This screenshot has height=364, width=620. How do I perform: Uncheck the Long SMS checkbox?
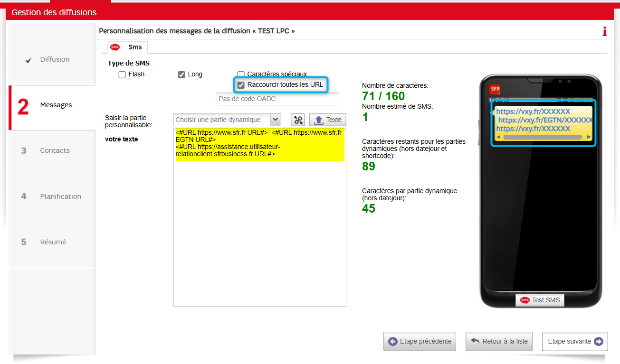click(x=181, y=75)
